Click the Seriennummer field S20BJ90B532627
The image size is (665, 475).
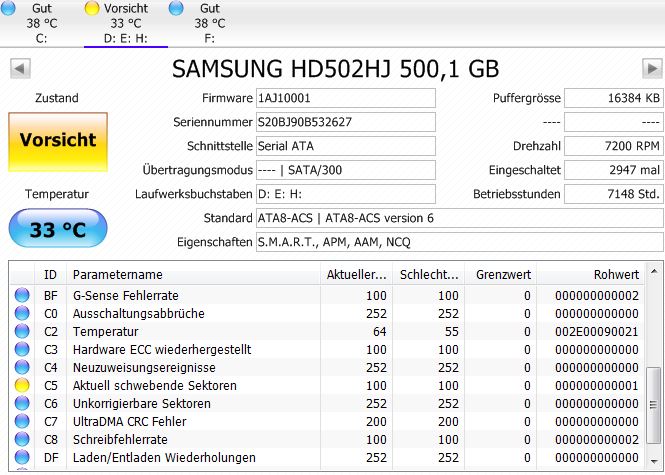pos(346,122)
